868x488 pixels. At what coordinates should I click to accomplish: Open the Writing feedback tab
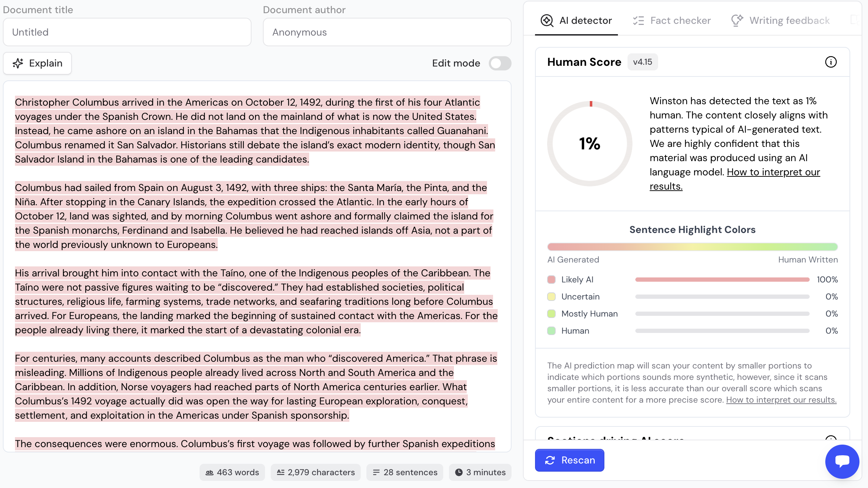click(x=780, y=21)
